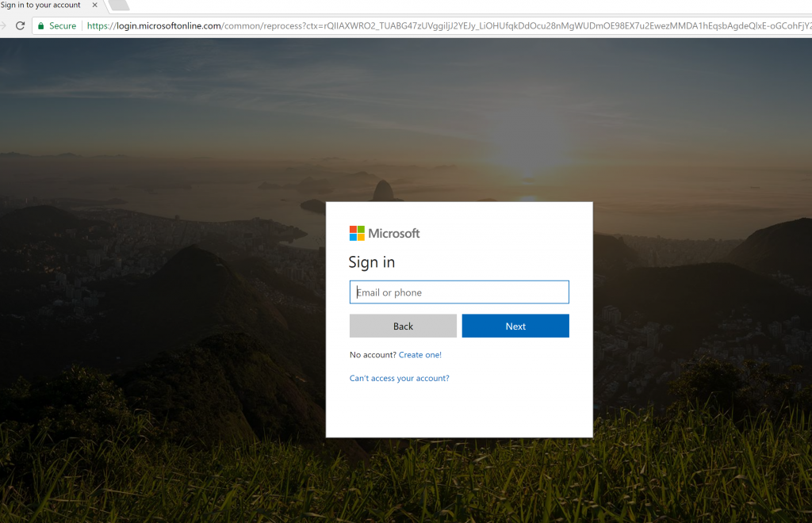The width and height of the screenshot is (812, 523).
Task: Click the Microsoft logo on the sign-in form
Action: tap(383, 232)
